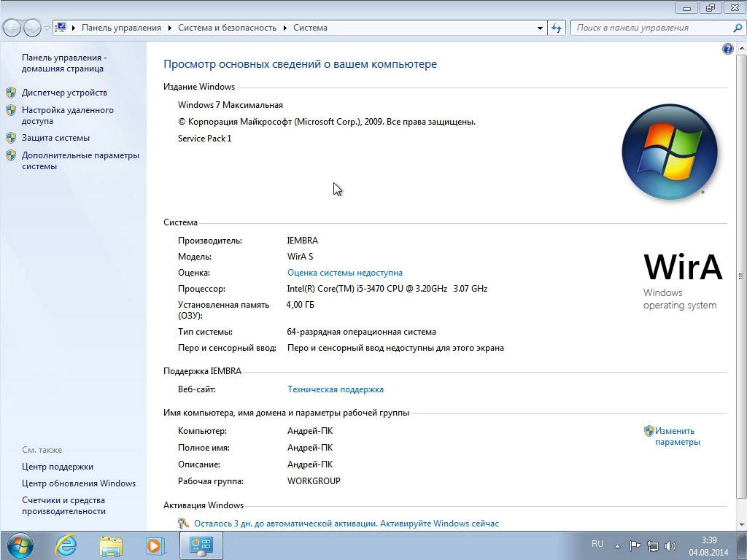Click the network tray icon
747x560 pixels.
coord(653,545)
